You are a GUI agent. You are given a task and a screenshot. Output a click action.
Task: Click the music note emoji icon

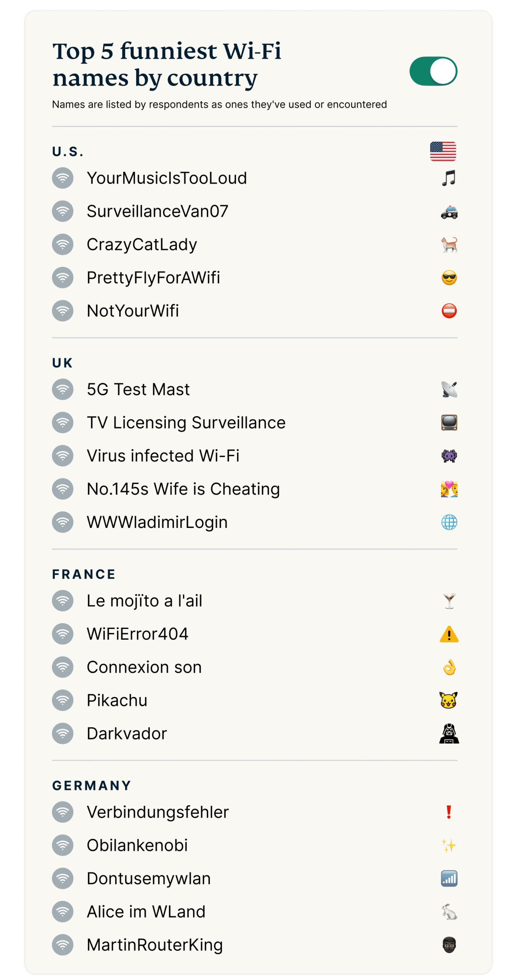[x=449, y=178]
